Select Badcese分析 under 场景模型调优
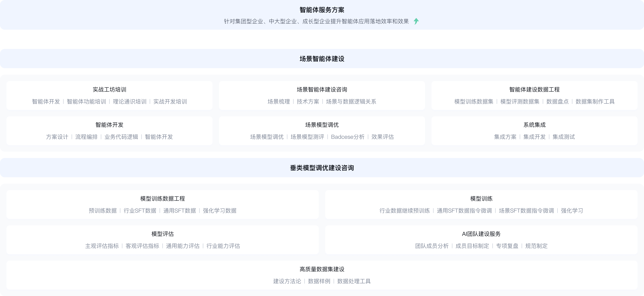The image size is (644, 296). pos(348,137)
